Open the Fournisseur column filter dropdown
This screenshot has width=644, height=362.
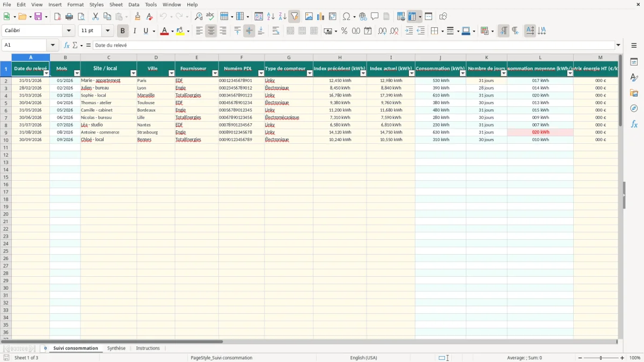point(215,73)
